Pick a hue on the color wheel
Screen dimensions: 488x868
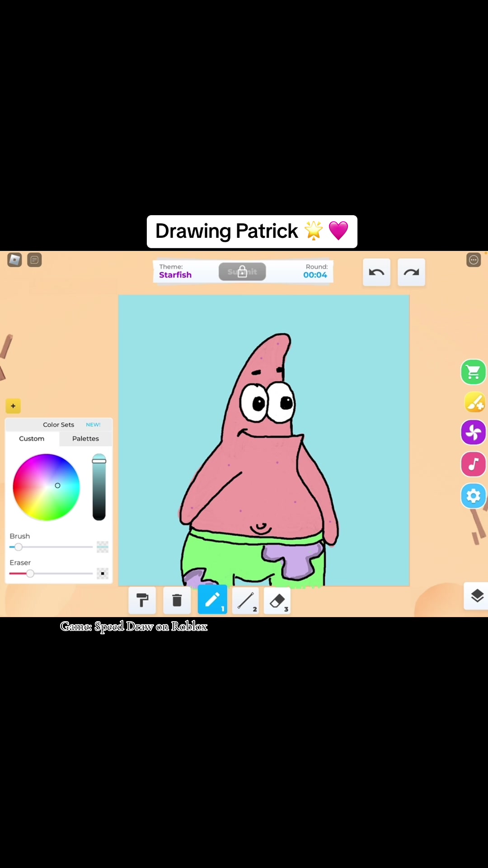click(x=46, y=487)
